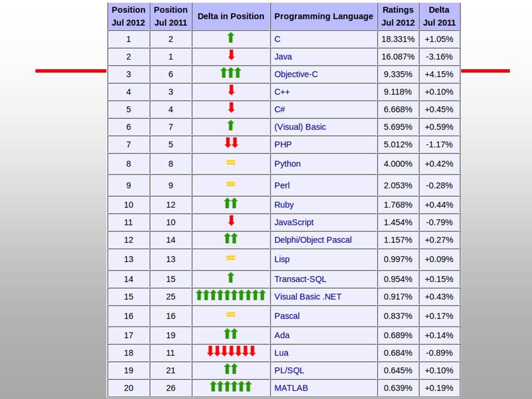Open the Python language link
The width and height of the screenshot is (532, 399).
[x=288, y=164]
